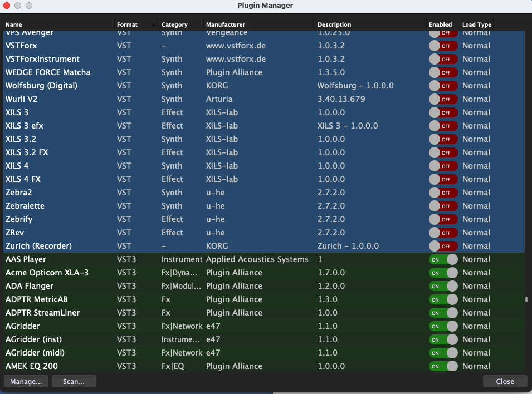Image resolution: width=532 pixels, height=394 pixels.
Task: Click 'Wolfsburg – 1.0.0.0' description
Action: 355,86
